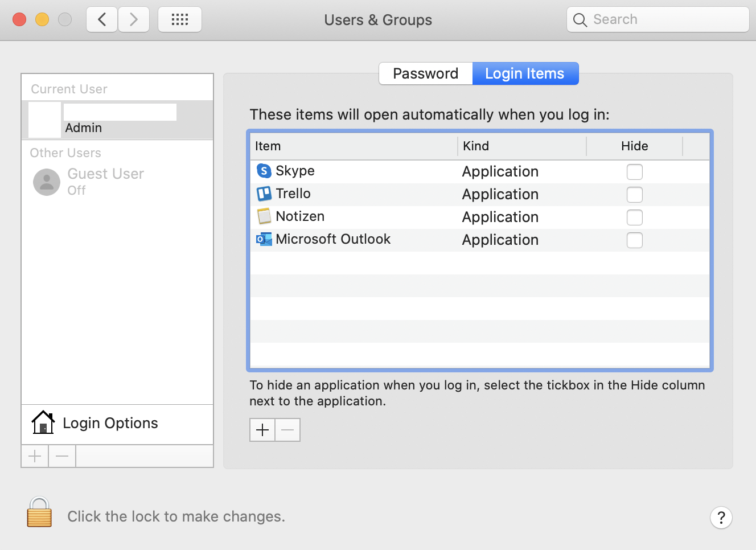Add a new login item with plus button
The height and width of the screenshot is (550, 756).
point(262,429)
